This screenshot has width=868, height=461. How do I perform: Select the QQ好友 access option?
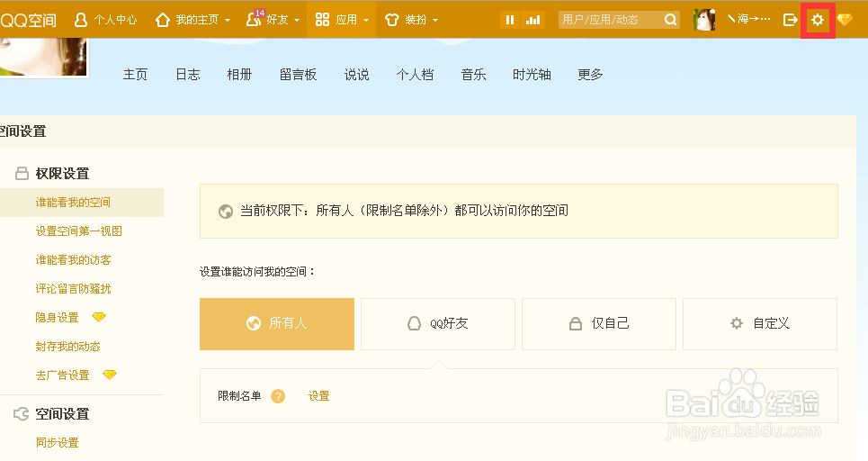[x=438, y=324]
